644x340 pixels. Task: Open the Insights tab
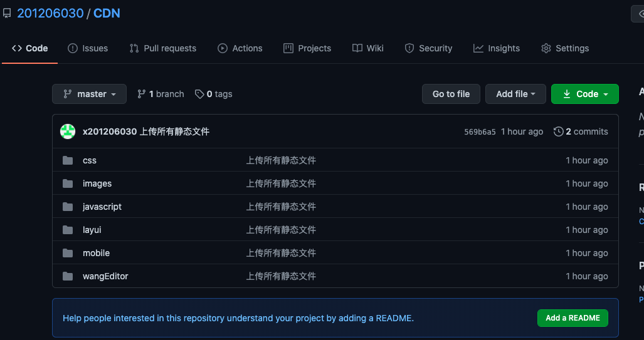pyautogui.click(x=496, y=48)
